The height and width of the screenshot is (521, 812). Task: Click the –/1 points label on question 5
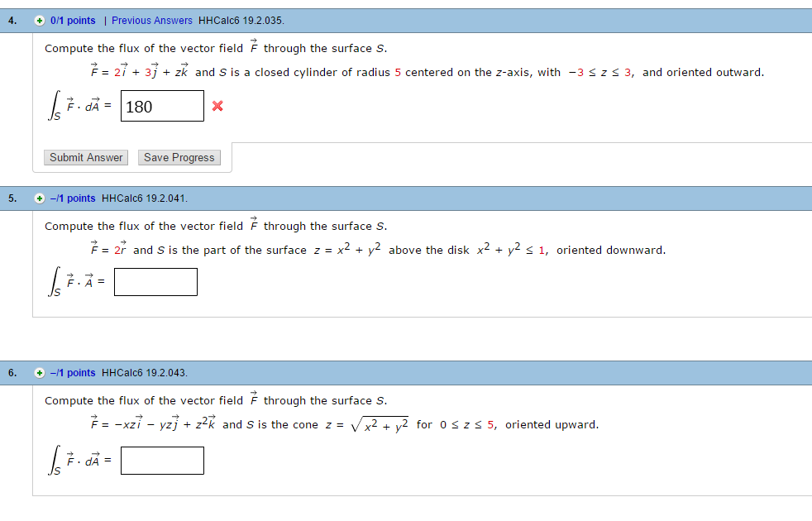coord(72,198)
